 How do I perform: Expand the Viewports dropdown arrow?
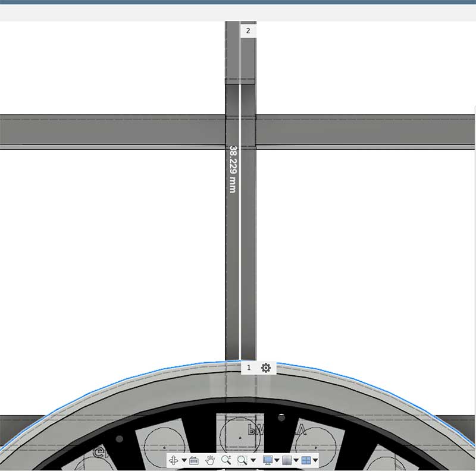click(x=315, y=460)
